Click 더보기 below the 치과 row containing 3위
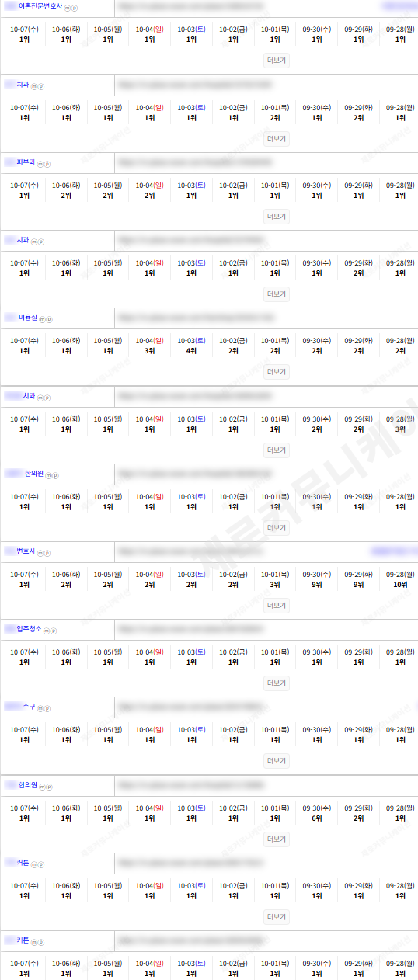Screen dimensions: 418x980 tap(276, 450)
